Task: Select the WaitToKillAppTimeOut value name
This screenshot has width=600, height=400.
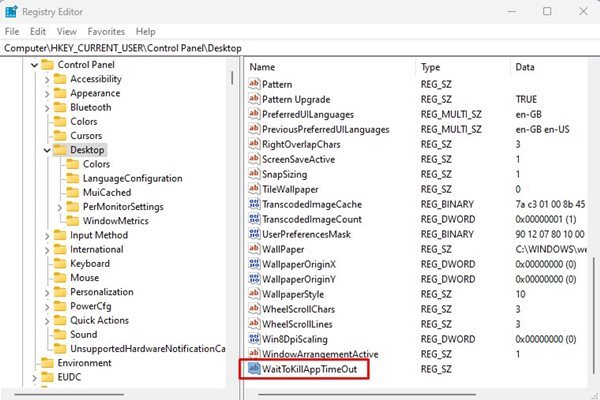Action: (x=309, y=369)
